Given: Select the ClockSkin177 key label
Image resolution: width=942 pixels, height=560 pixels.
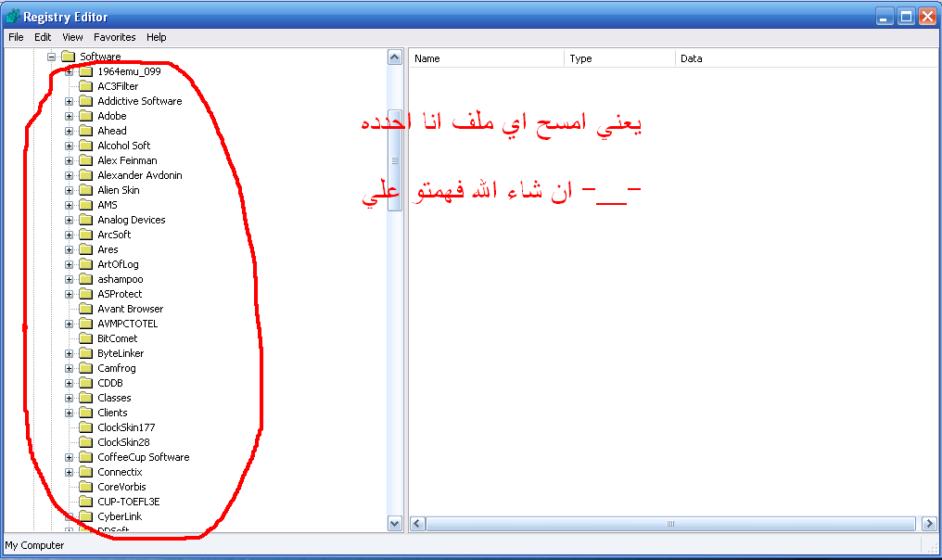Looking at the screenshot, I should coord(126,427).
